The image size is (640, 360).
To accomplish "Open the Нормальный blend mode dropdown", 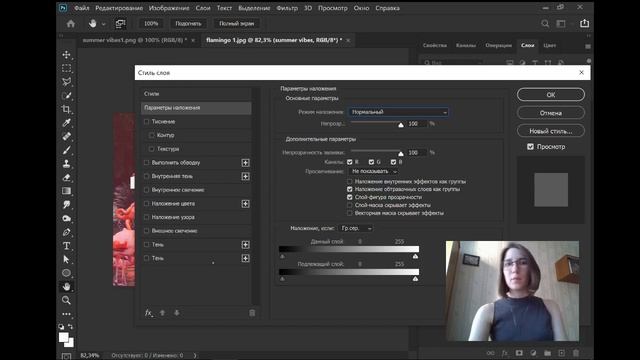I will pyautogui.click(x=398, y=112).
